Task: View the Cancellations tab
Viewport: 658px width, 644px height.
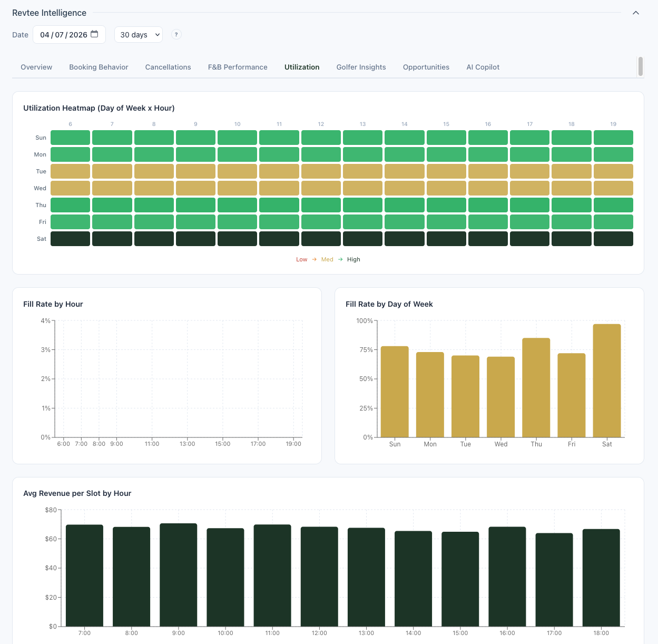Action: [168, 67]
